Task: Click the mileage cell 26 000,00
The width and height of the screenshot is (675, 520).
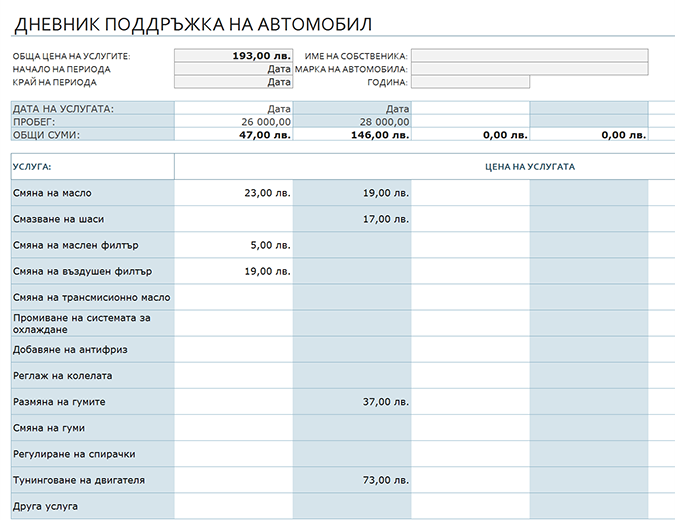Action: click(x=234, y=121)
